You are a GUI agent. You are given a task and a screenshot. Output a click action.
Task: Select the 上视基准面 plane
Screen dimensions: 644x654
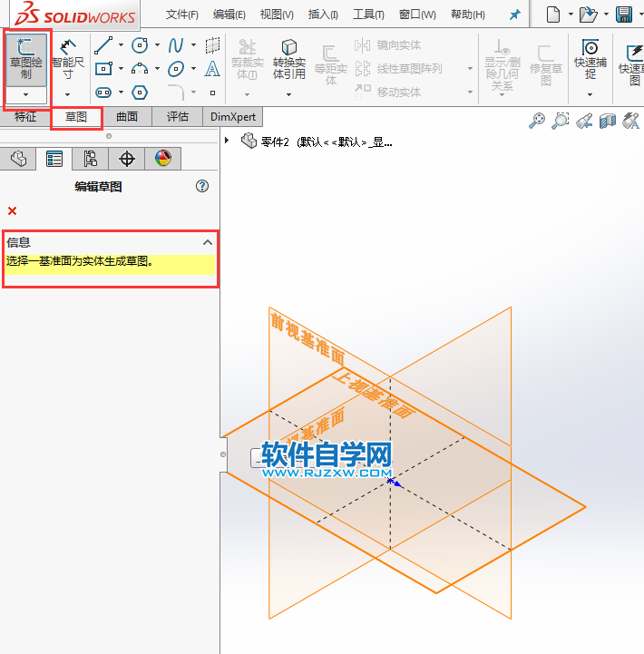click(374, 395)
